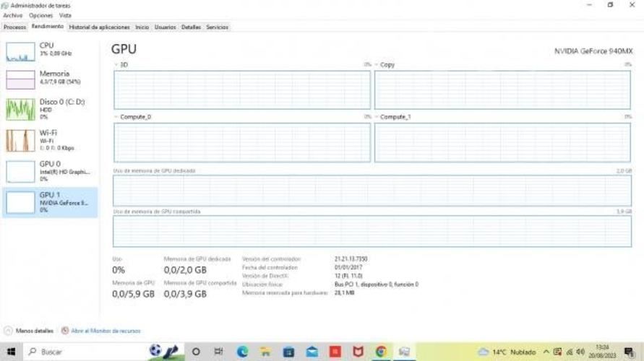Click the Copy usage graph area
This screenshot has height=361, width=644.
[502, 90]
